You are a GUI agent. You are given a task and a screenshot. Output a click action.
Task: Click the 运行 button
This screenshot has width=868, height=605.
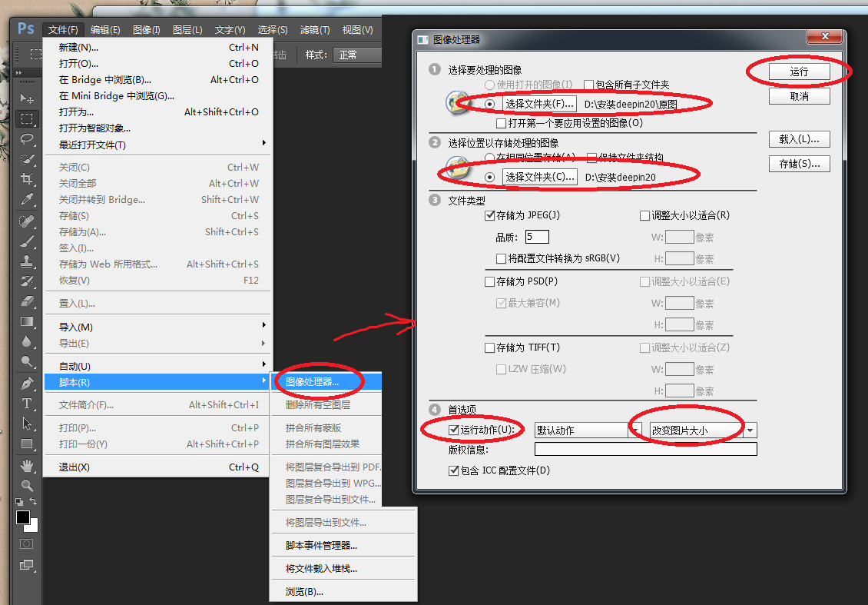pos(800,71)
